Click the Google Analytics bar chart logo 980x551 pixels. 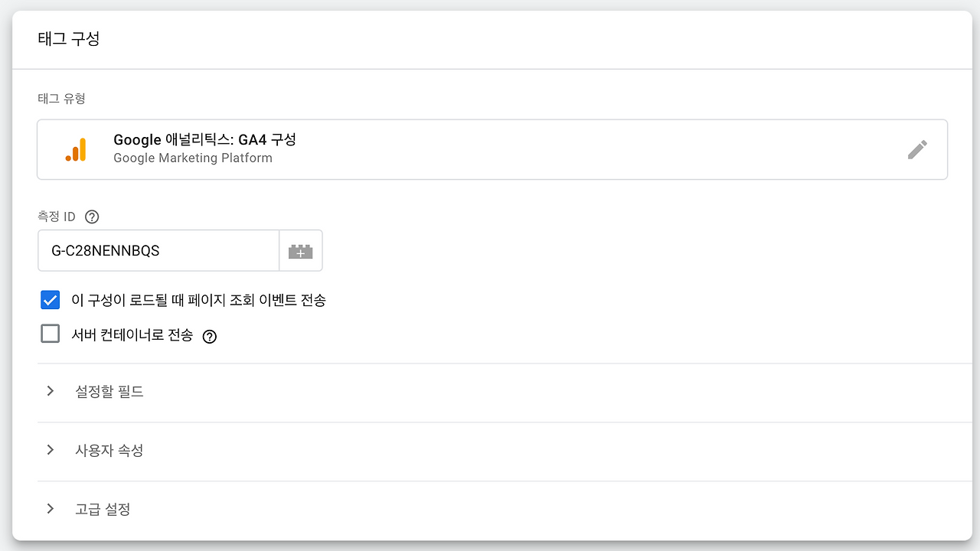point(76,149)
